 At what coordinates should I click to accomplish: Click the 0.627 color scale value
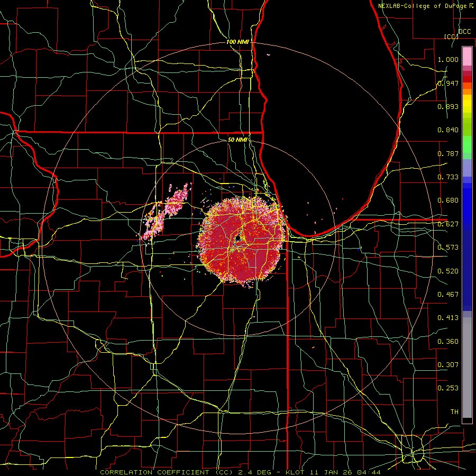(448, 224)
